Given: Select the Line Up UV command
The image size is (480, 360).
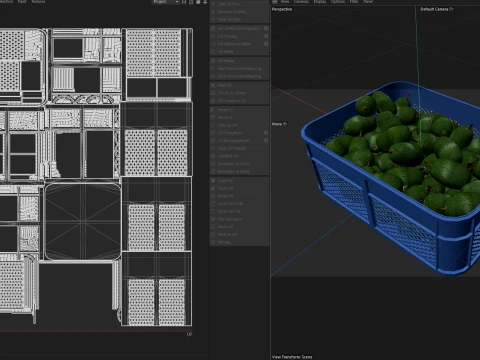Looking at the screenshot, I should [x=239, y=125].
